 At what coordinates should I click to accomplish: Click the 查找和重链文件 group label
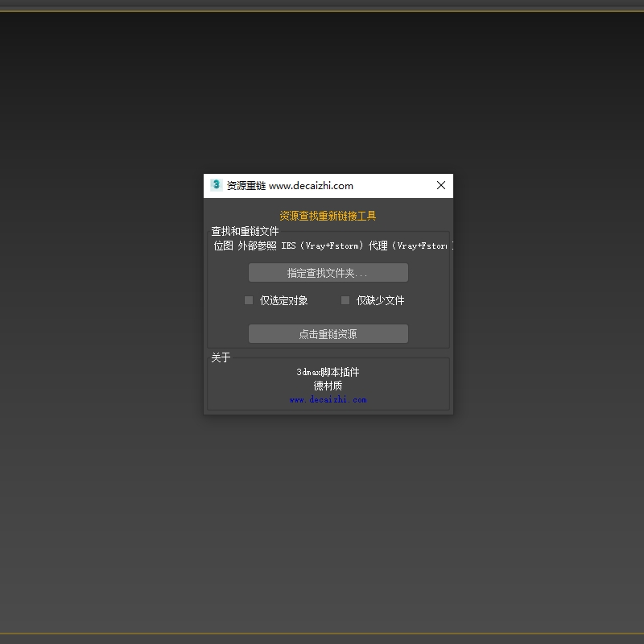tap(245, 231)
